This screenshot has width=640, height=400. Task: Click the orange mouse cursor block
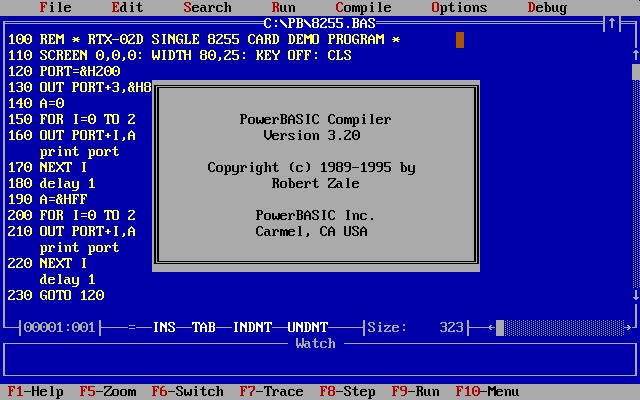[x=460, y=40]
